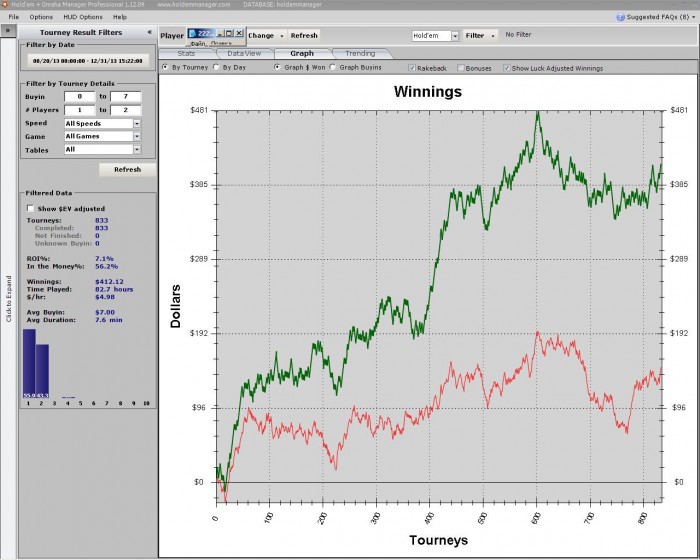Open the Filter dropdown arrow

493,36
